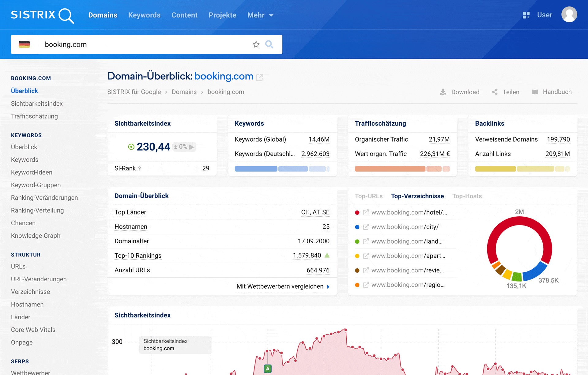Open the German flag country selector

tap(24, 44)
